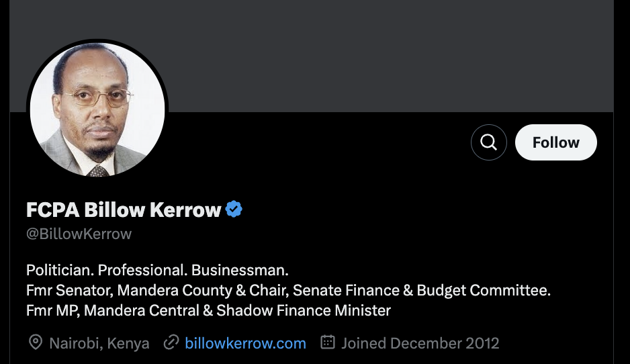
Task: Click the word Businessman in bio
Action: (x=240, y=270)
